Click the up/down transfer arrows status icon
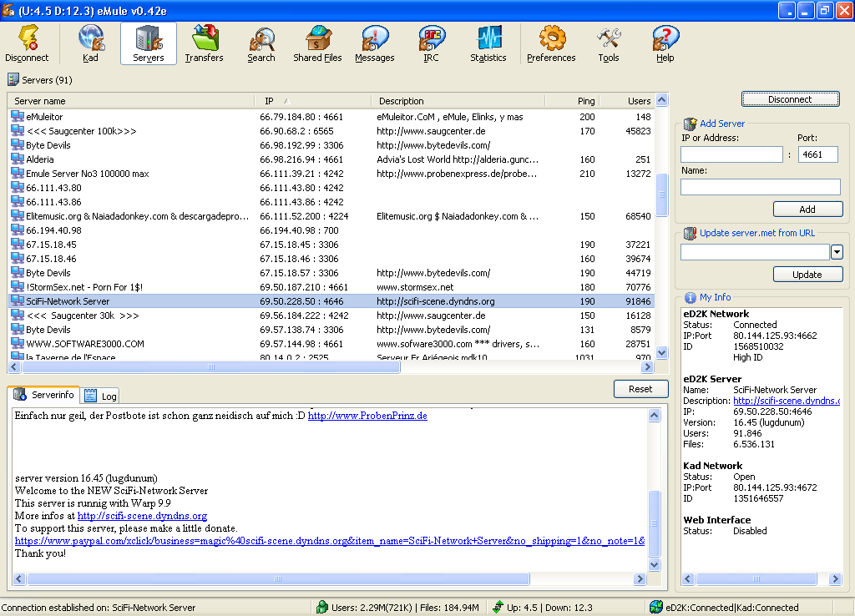 tap(498, 607)
